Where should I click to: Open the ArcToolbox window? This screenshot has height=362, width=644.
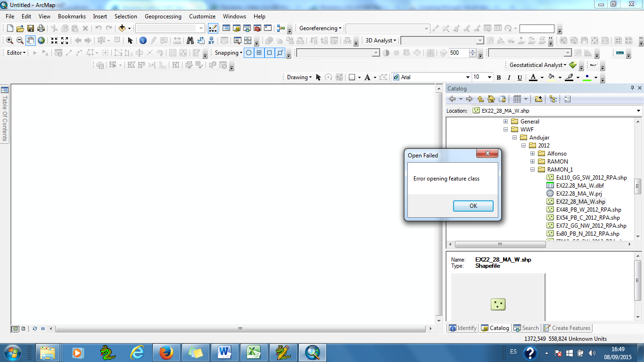click(x=257, y=28)
